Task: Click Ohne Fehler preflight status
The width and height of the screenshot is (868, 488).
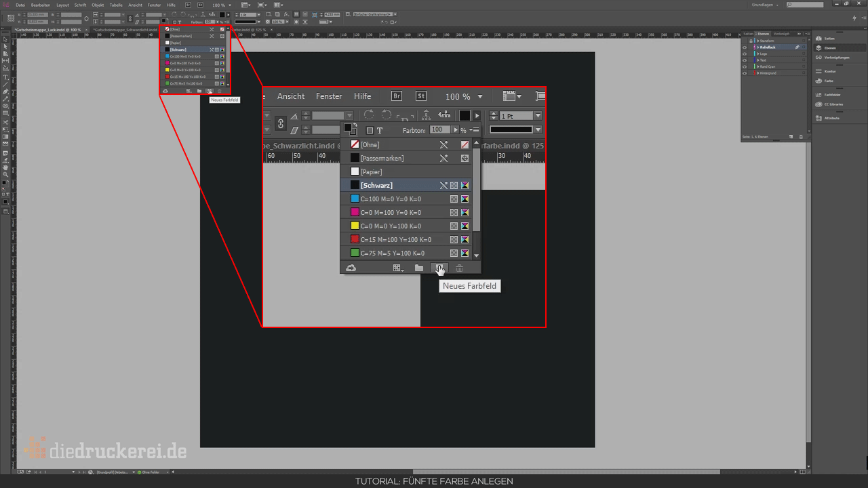Action: click(x=151, y=472)
